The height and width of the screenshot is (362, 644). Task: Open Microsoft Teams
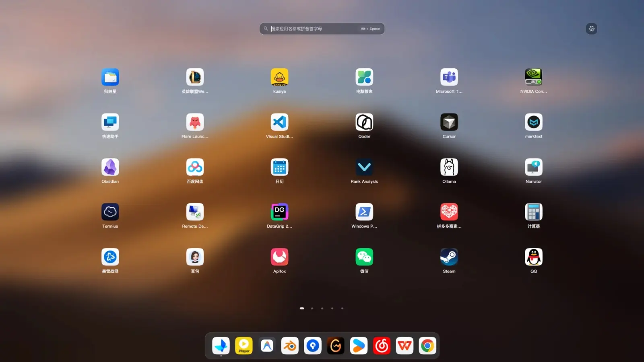click(449, 77)
